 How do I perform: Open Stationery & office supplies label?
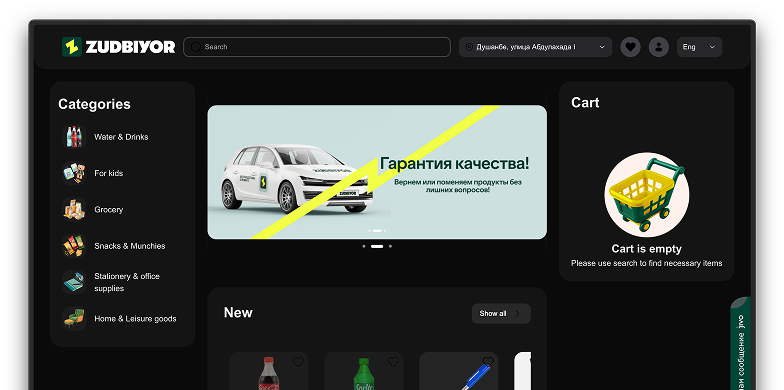pos(127,282)
